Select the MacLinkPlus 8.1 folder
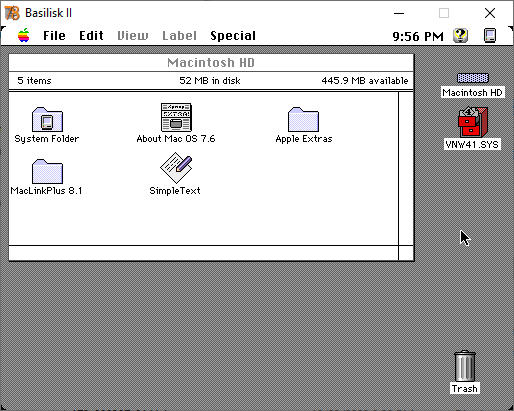Viewport: 514px width, 411px height. pos(47,171)
